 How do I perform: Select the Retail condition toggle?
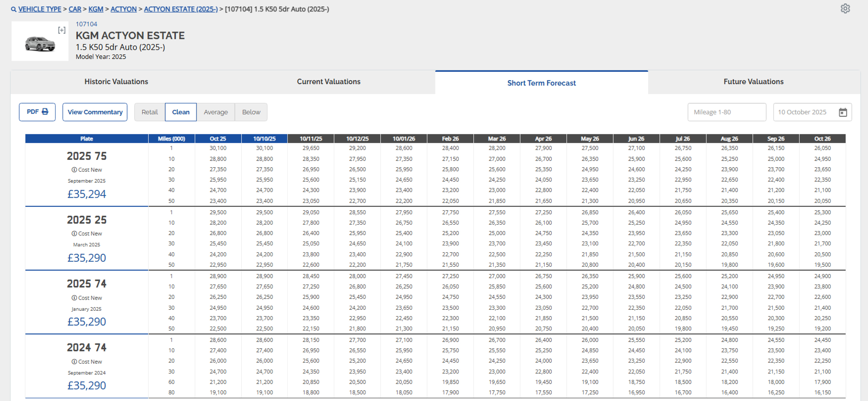[150, 112]
